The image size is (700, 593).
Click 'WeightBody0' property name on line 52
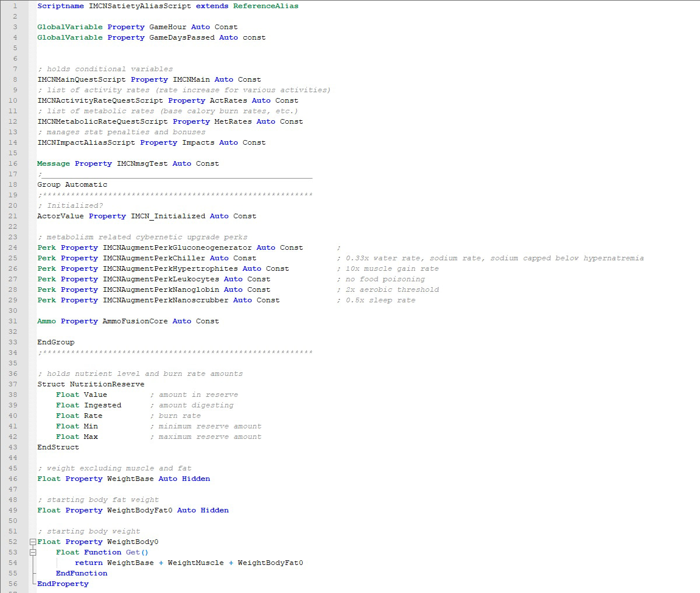tap(133, 542)
